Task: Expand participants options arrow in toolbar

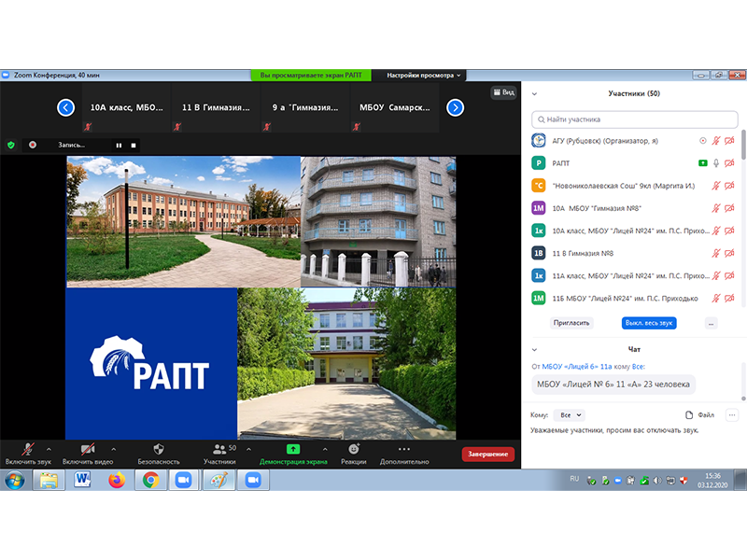Action: click(248, 449)
